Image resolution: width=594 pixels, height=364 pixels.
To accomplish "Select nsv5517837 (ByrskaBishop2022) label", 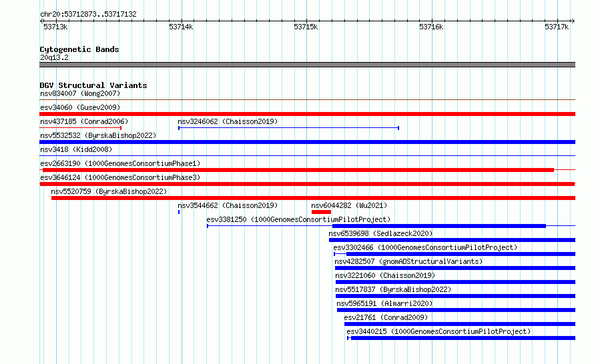I will tap(393, 289).
